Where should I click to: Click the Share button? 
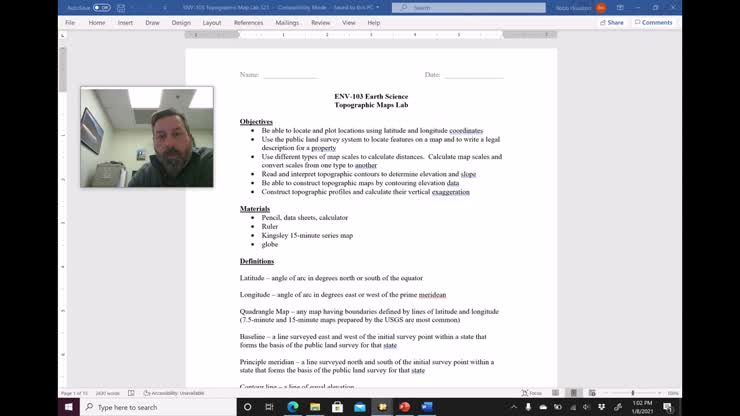point(612,23)
